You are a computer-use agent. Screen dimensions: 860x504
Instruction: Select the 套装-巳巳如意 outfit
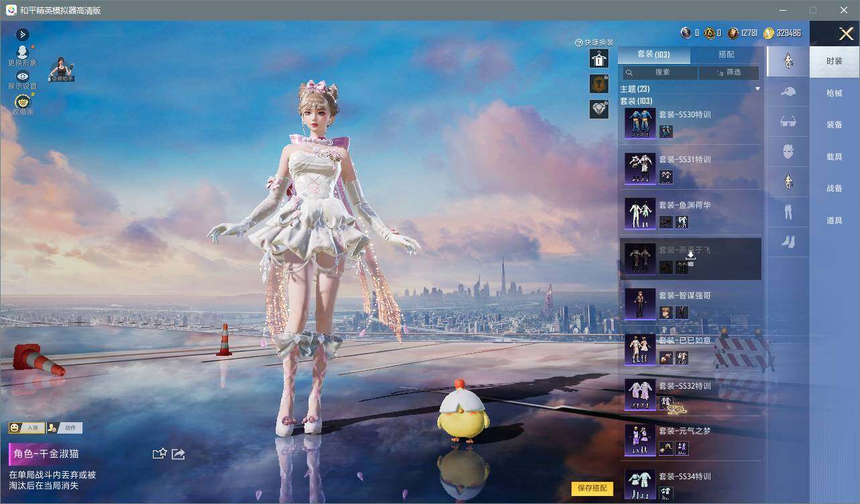690,349
